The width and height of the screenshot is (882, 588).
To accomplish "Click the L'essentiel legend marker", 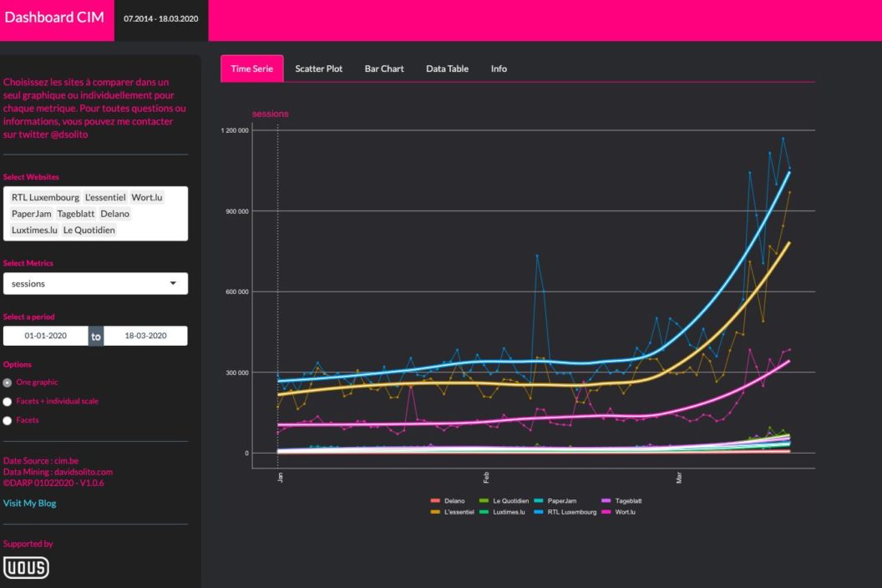I will coord(435,512).
